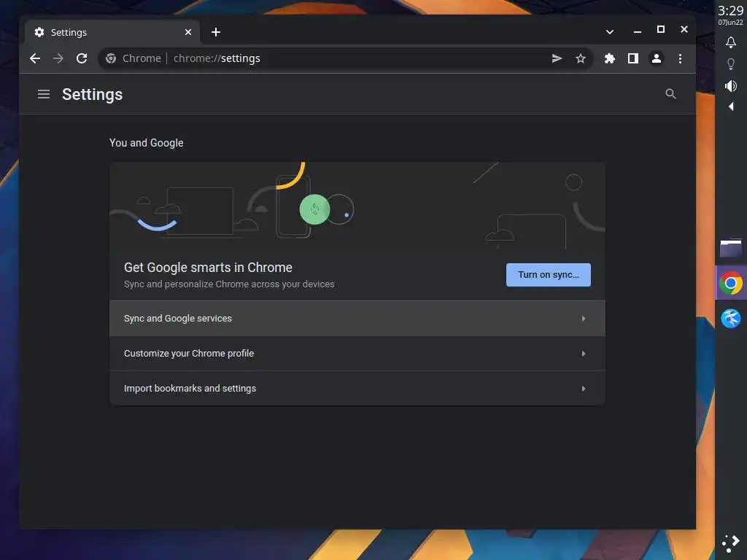Open Customize your Chrome profile

[357, 354]
